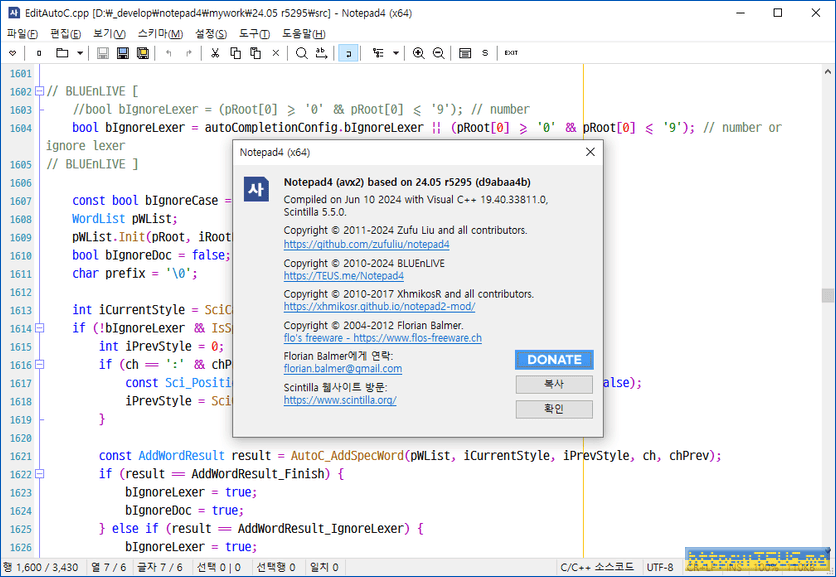Click the Copy icon in toolbar
Screen dimensions: 836x577
coord(235,53)
